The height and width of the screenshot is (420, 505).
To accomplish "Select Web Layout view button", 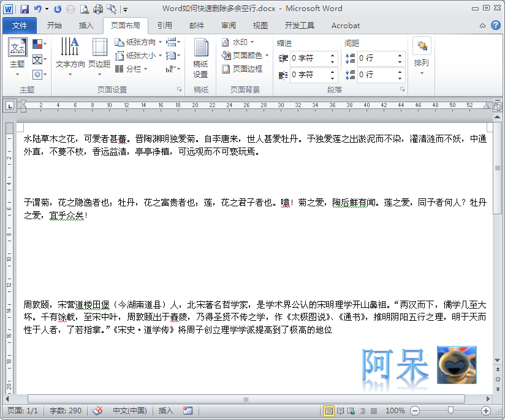I will [351, 411].
